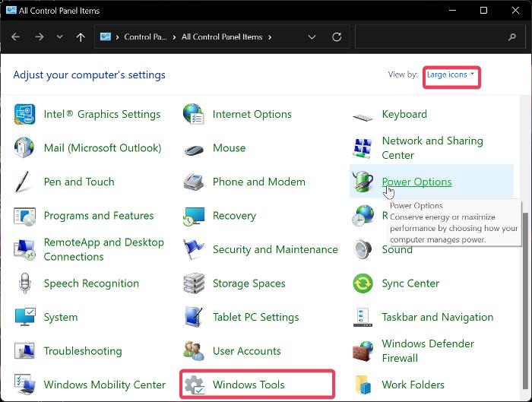Click the Phone and Modem icon
The width and height of the screenshot is (532, 402).
(x=193, y=182)
